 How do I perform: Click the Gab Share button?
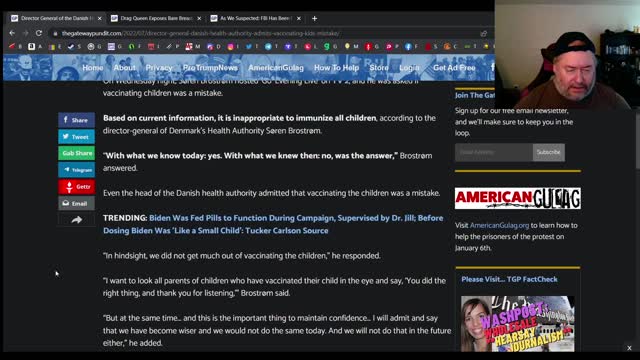coord(76,153)
